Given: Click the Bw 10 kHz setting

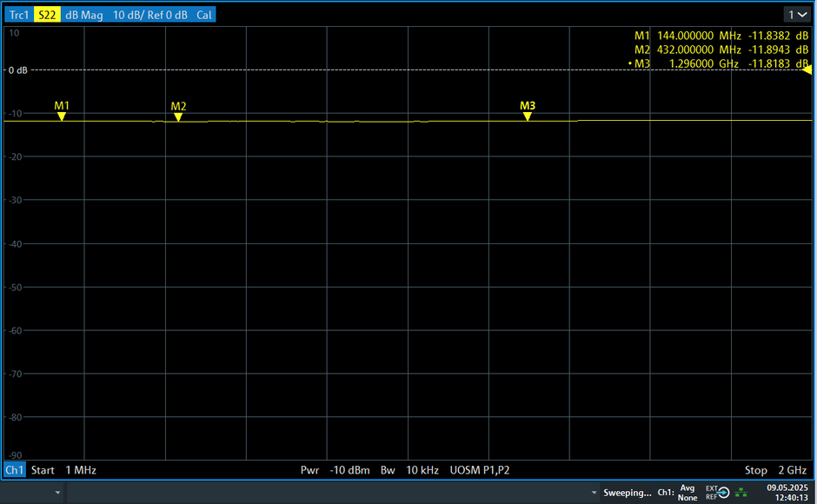Looking at the screenshot, I should pyautogui.click(x=409, y=469).
